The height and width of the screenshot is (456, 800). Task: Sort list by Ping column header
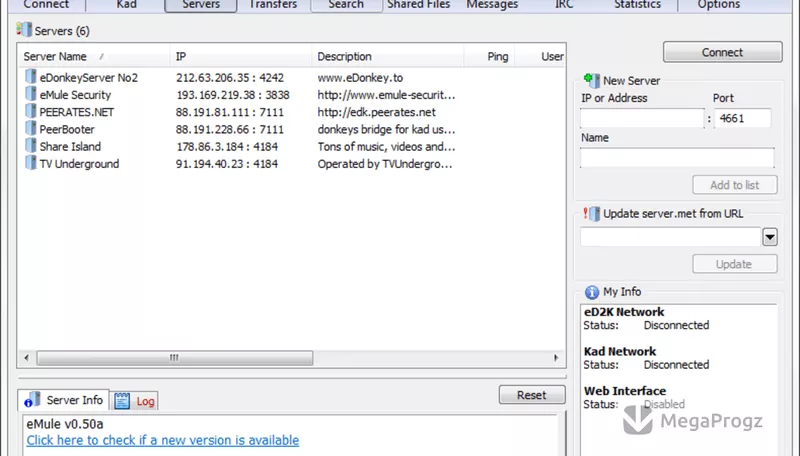(x=489, y=57)
